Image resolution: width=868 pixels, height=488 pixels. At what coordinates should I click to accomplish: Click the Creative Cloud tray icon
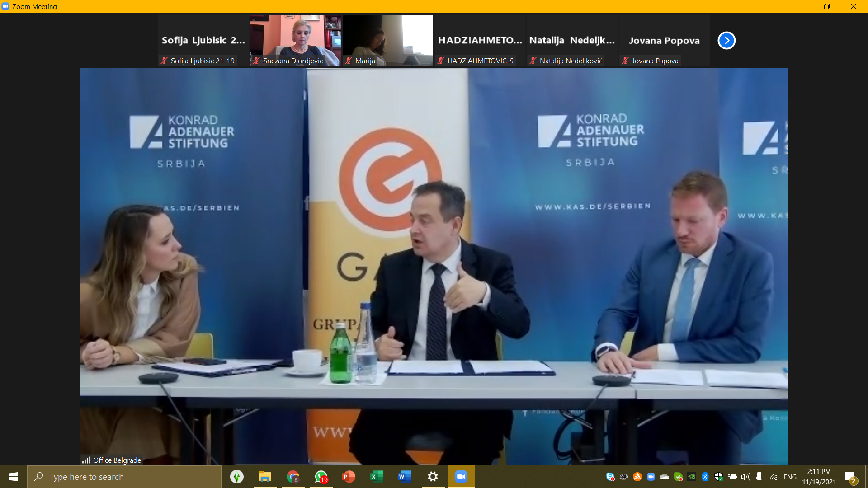(x=624, y=477)
